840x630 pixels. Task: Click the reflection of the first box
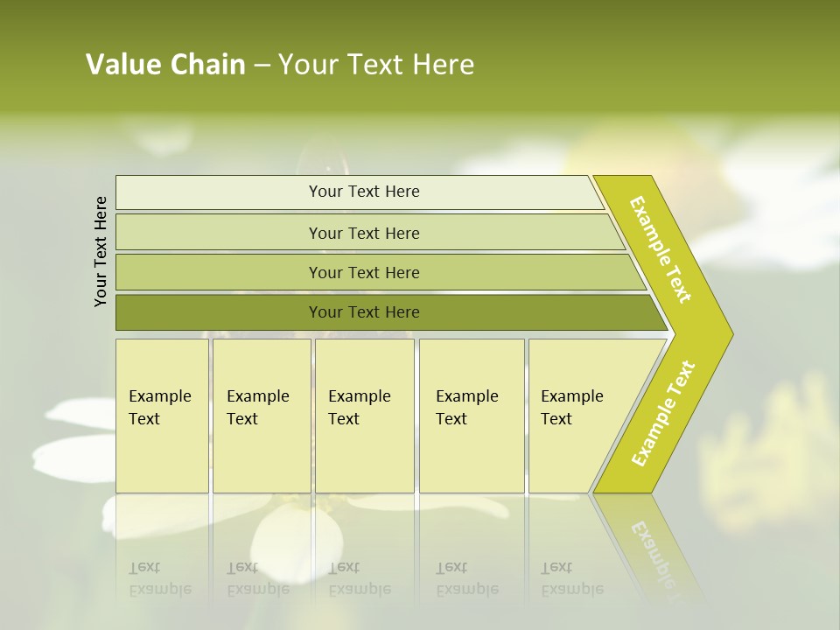point(163,546)
